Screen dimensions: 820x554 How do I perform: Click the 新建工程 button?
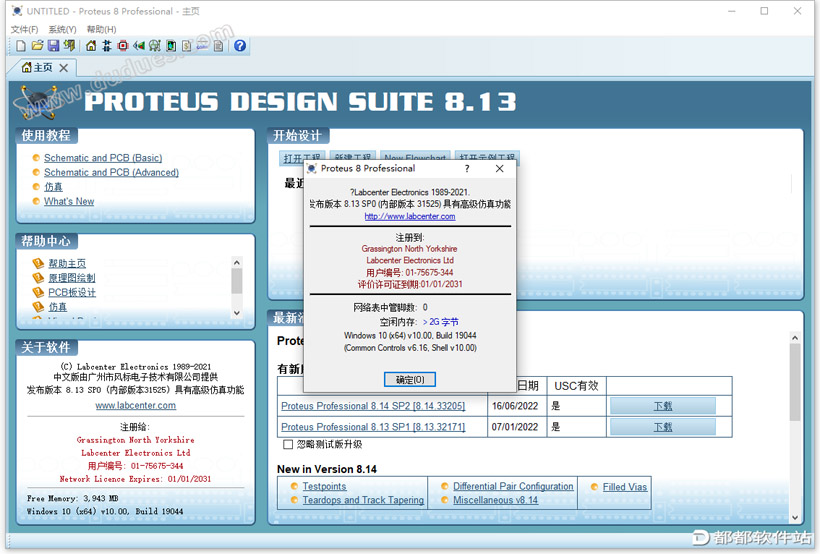[352, 157]
